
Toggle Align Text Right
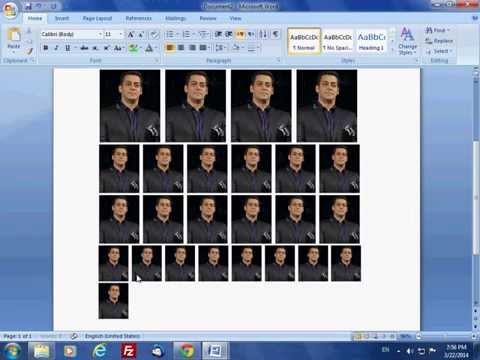pyautogui.click(x=192, y=48)
